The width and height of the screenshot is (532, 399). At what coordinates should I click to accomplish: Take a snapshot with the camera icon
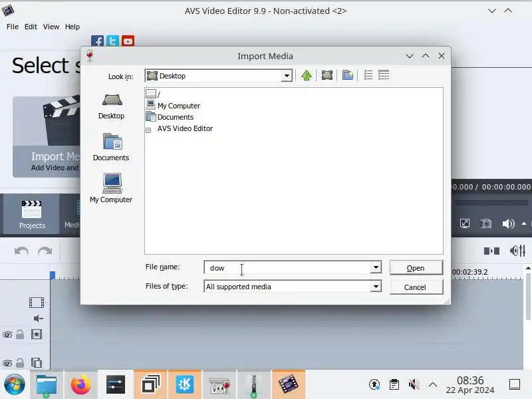(486, 223)
